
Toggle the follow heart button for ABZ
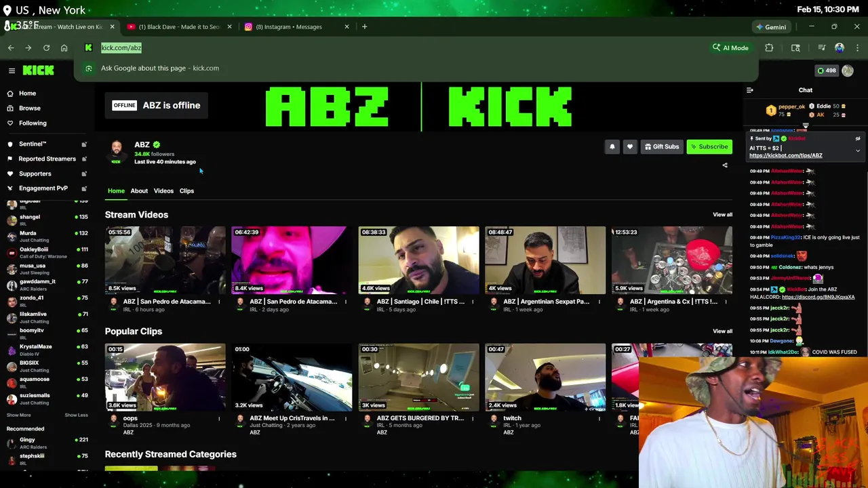pos(630,147)
